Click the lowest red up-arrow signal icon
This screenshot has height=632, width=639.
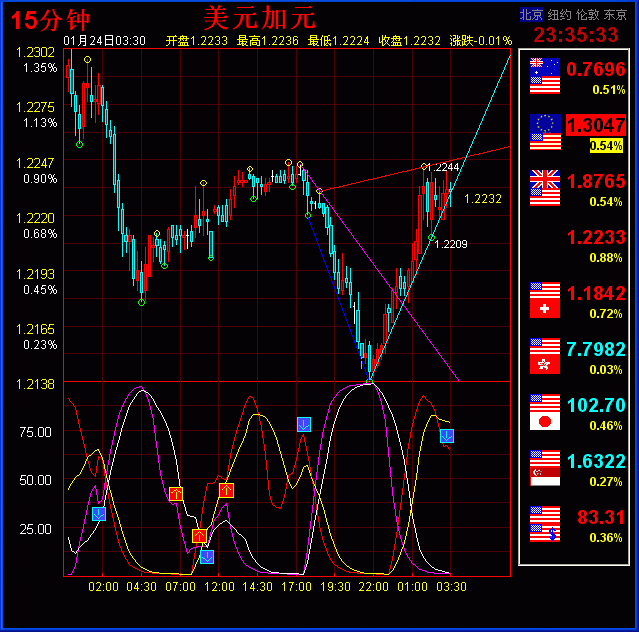coord(199,536)
